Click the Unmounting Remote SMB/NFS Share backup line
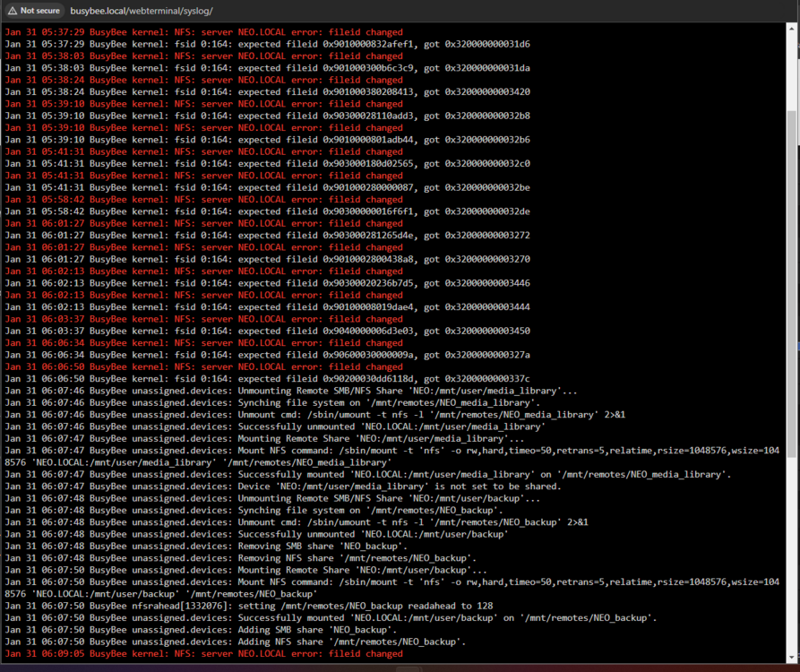 [272, 498]
